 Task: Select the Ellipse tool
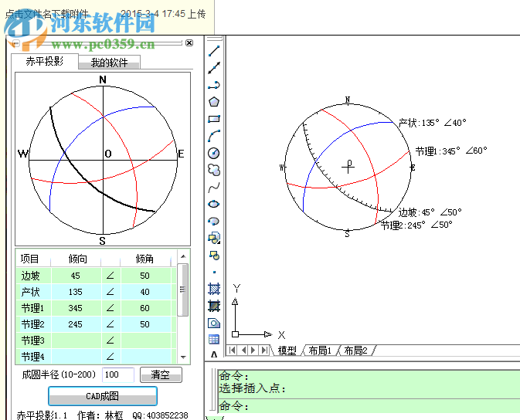pos(214,204)
